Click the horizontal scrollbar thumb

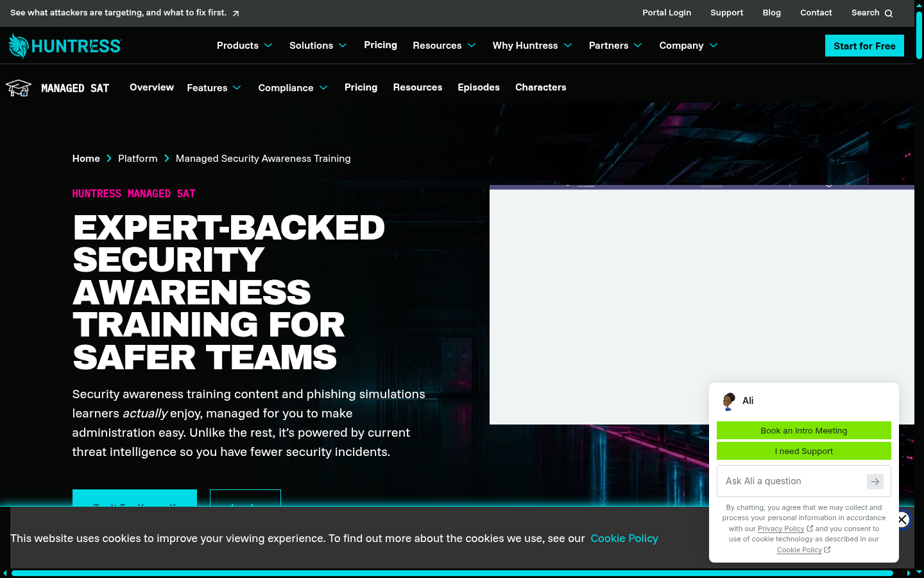click(452, 573)
